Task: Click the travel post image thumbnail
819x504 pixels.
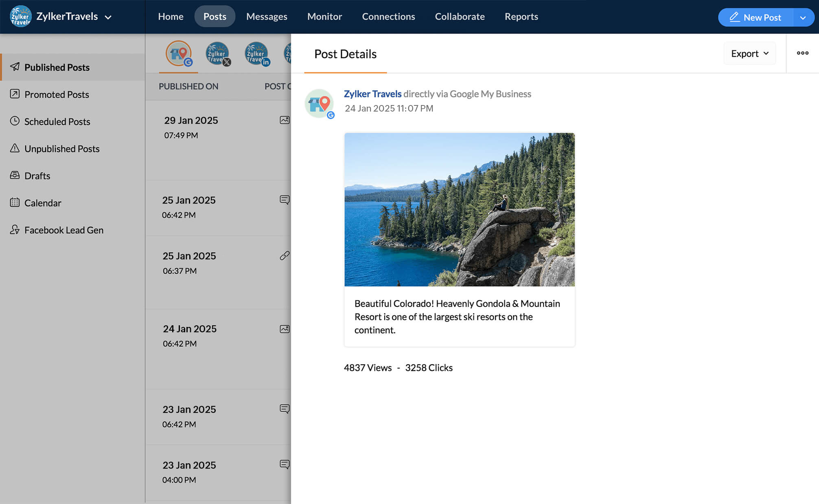Action: 459,210
